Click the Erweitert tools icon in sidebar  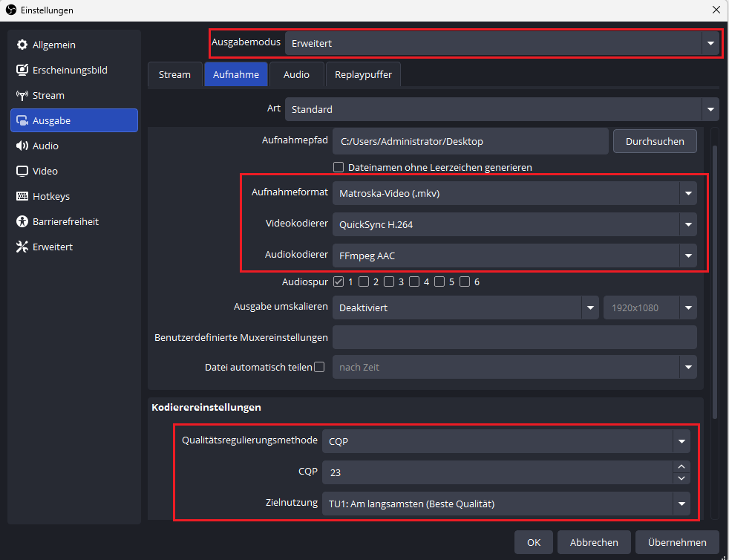(22, 247)
